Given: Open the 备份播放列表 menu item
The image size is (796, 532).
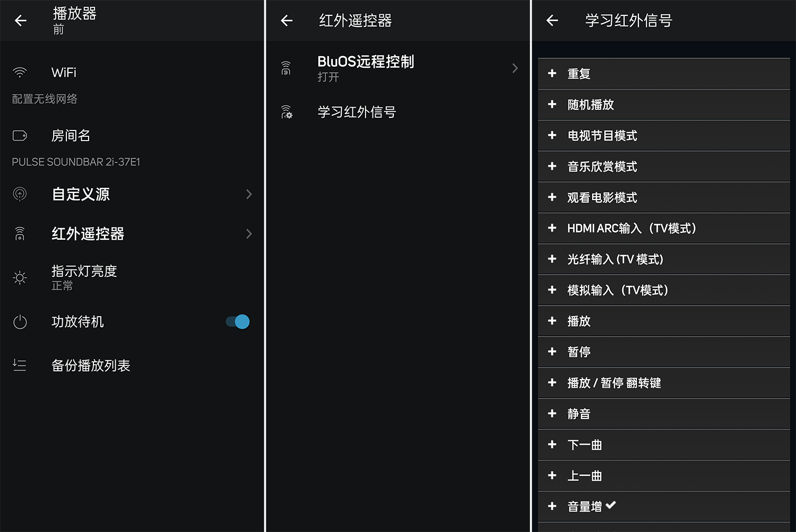Looking at the screenshot, I should pyautogui.click(x=91, y=365).
